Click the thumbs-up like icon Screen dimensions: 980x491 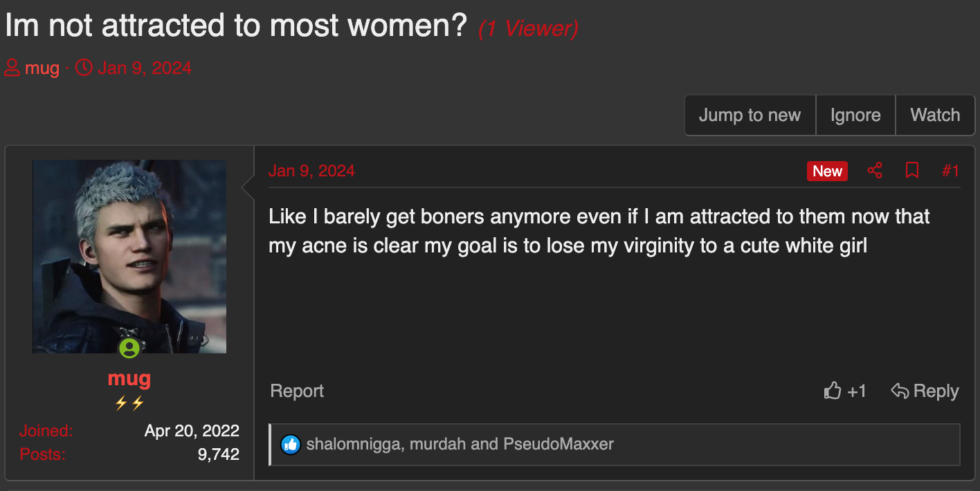[x=833, y=391]
